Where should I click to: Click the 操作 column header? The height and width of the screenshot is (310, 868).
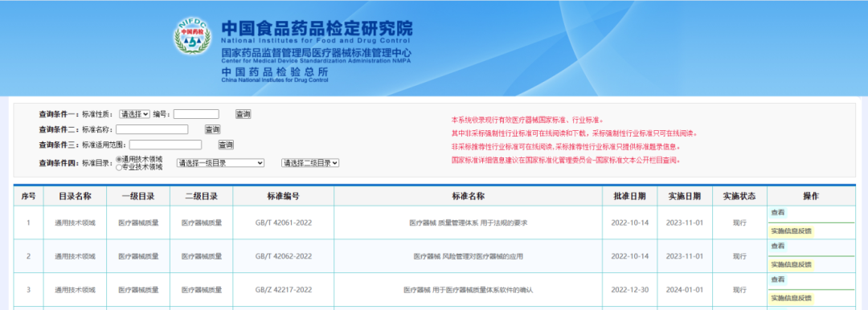(x=811, y=196)
